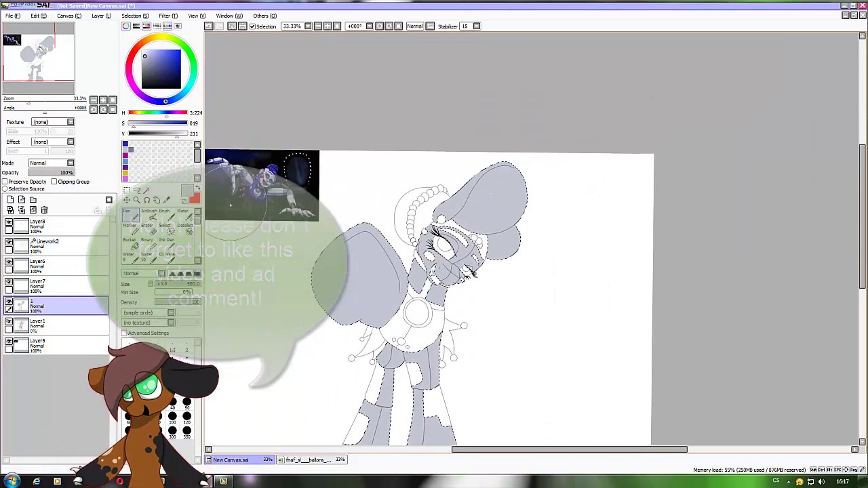The image size is (868, 488).
Task: Hide Layer7 with its eye icon
Action: pyautogui.click(x=9, y=281)
